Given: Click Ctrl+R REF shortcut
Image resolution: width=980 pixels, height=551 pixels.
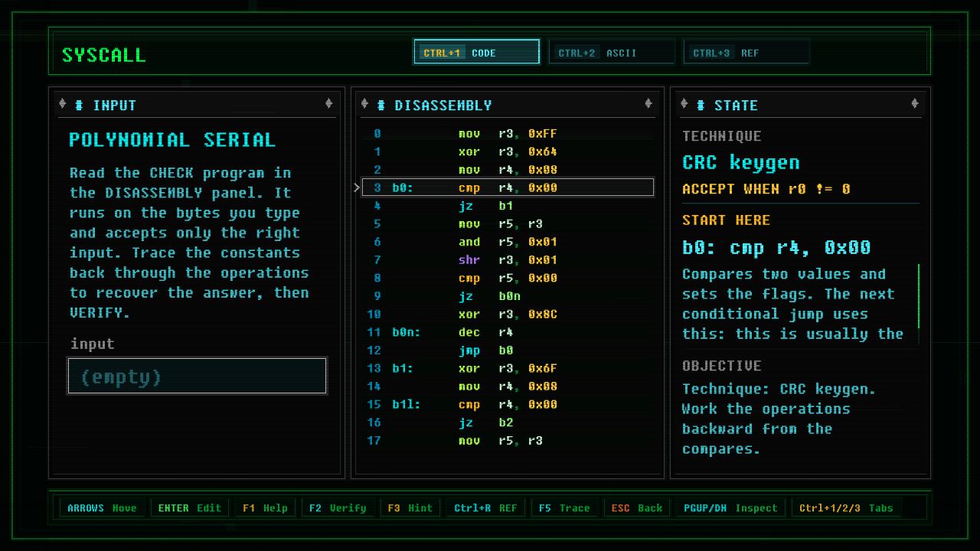Looking at the screenshot, I should point(485,507).
